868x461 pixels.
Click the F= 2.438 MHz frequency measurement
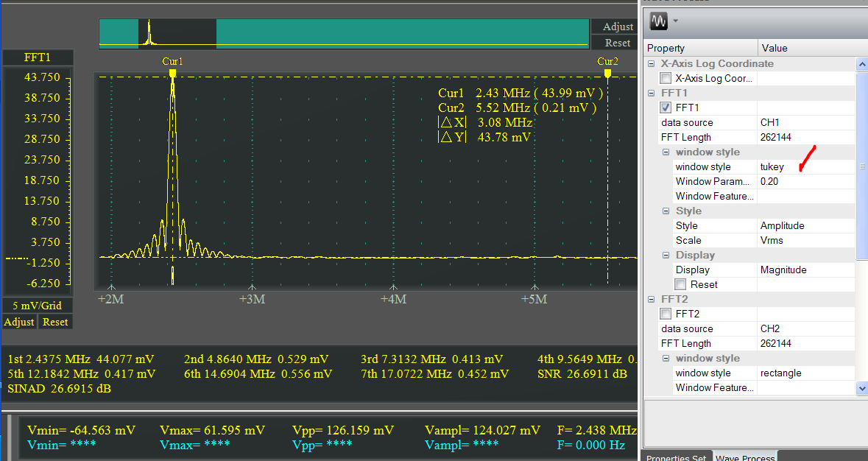597,431
